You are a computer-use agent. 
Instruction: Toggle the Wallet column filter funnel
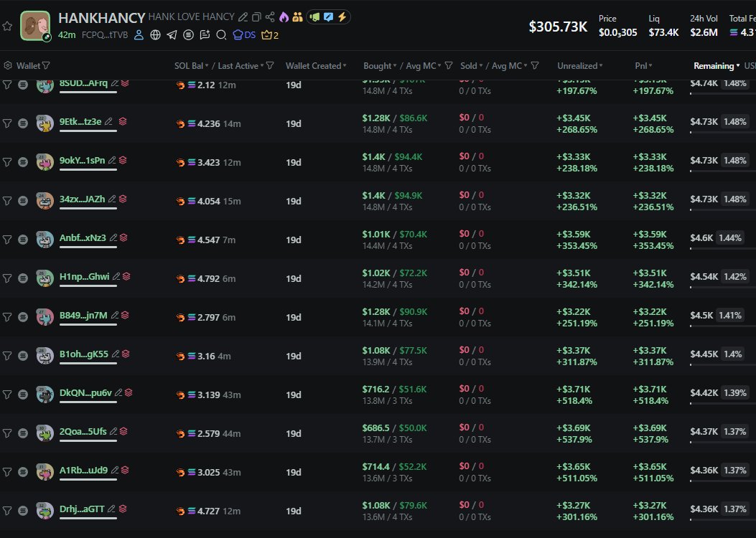pos(46,66)
